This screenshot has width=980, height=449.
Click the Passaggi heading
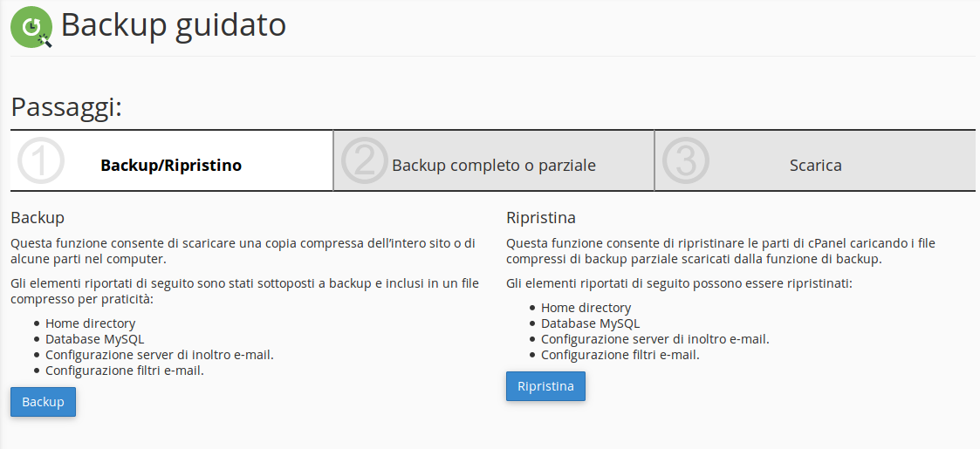click(x=66, y=106)
